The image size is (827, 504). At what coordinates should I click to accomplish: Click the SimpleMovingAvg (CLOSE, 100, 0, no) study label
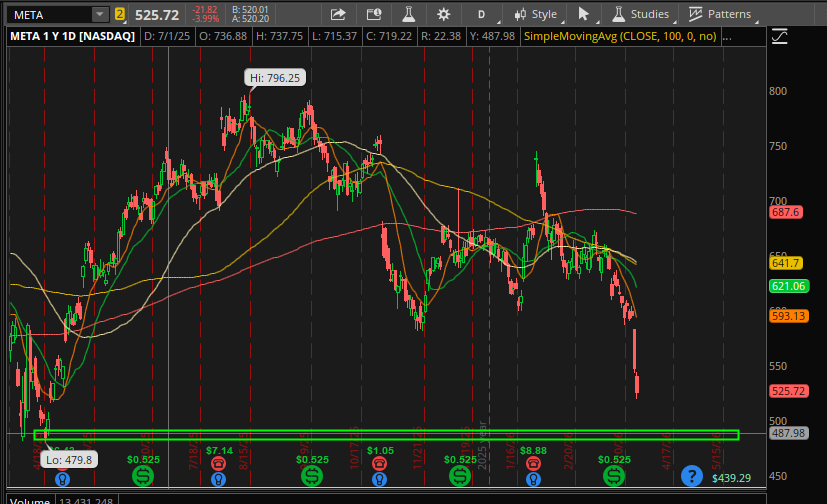tap(620, 36)
